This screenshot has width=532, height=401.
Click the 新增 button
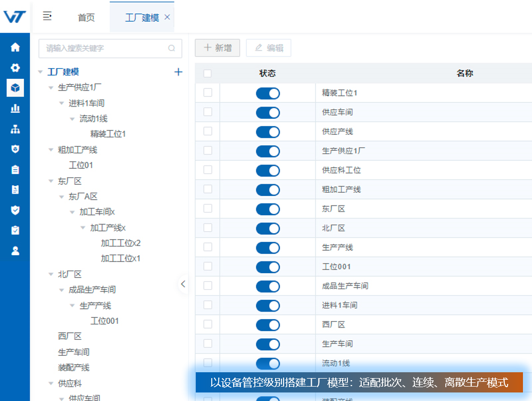click(218, 48)
